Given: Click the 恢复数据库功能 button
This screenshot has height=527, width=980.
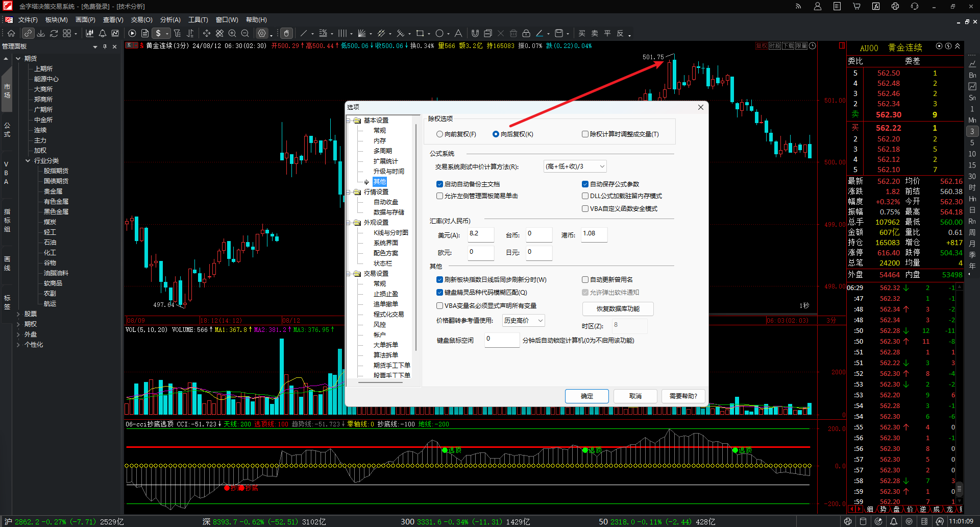Looking at the screenshot, I should click(618, 309).
